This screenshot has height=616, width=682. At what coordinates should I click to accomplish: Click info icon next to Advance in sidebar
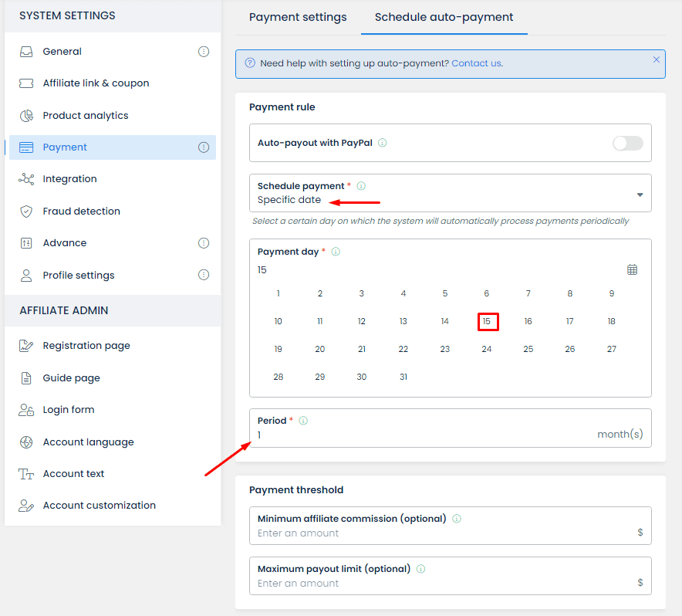(204, 243)
